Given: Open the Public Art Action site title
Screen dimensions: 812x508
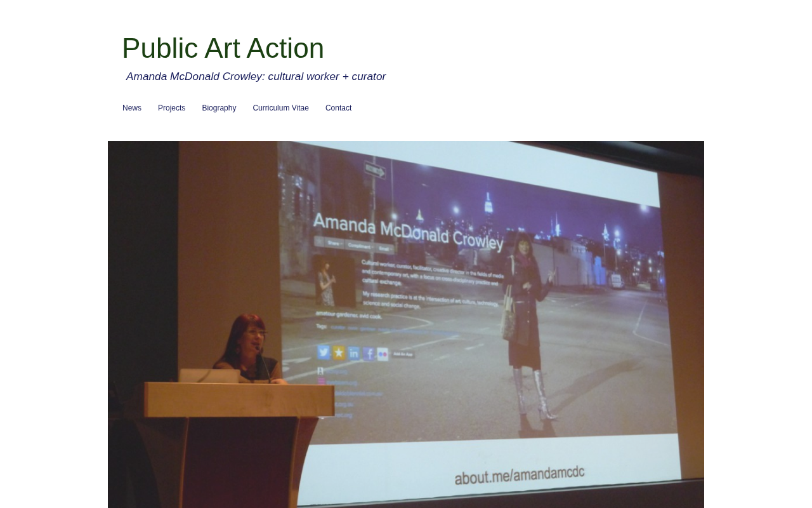Looking at the screenshot, I should pyautogui.click(x=223, y=48).
